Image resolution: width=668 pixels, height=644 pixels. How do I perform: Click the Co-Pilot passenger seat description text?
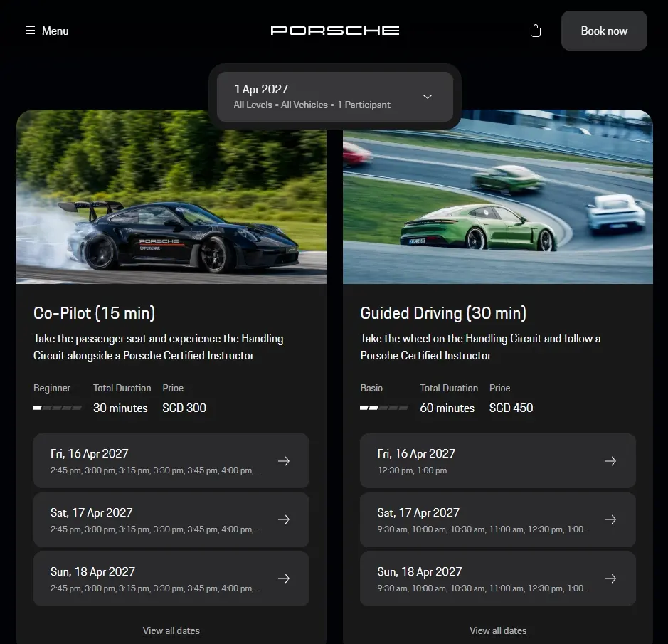coord(159,347)
